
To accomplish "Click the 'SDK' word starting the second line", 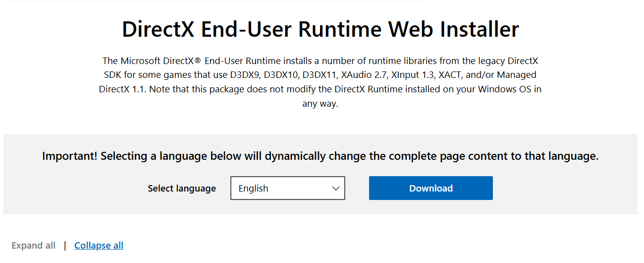I will coord(111,75).
